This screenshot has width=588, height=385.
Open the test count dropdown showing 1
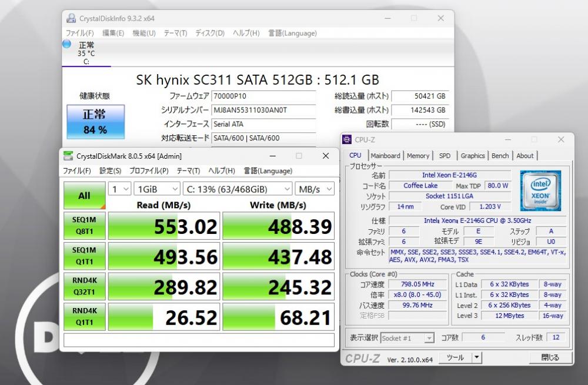(x=119, y=189)
